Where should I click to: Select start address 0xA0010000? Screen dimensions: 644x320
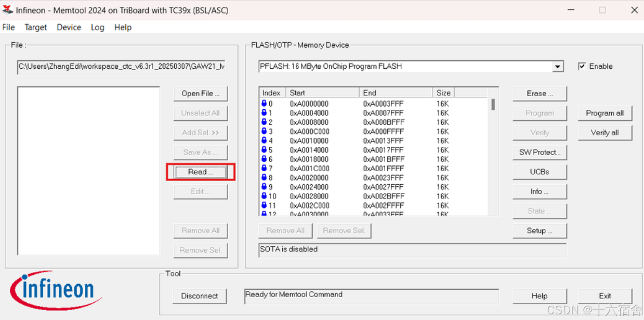point(309,141)
